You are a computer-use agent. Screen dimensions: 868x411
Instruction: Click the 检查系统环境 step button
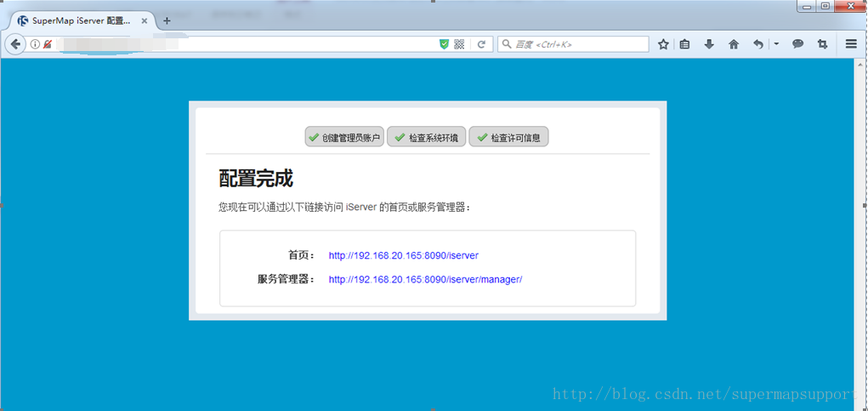(x=426, y=137)
